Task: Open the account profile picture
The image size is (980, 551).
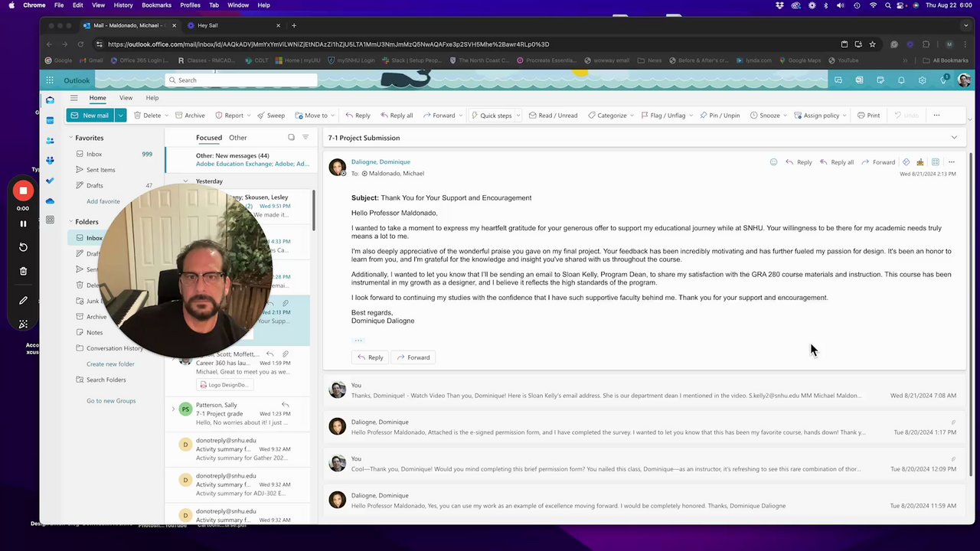Action: coord(964,80)
